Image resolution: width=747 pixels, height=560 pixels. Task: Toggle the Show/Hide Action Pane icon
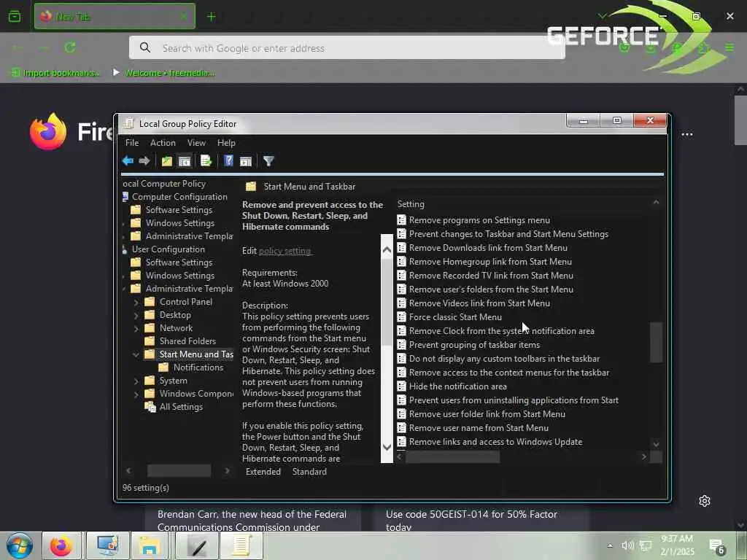246,161
